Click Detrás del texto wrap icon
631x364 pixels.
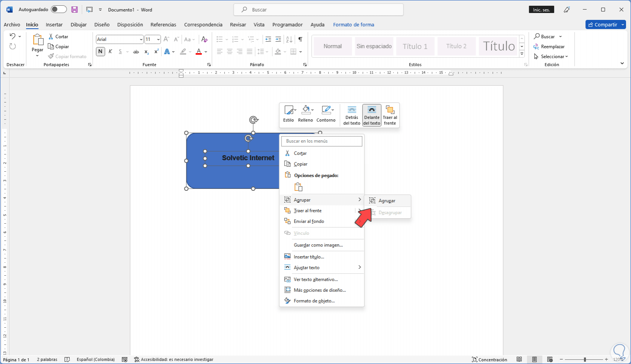(352, 115)
